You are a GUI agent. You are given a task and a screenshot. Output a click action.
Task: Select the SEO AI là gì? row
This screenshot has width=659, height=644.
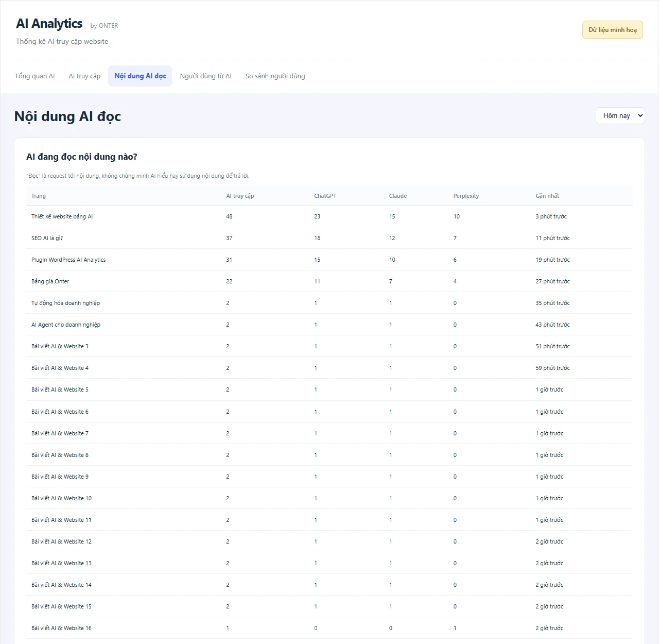pyautogui.click(x=329, y=238)
